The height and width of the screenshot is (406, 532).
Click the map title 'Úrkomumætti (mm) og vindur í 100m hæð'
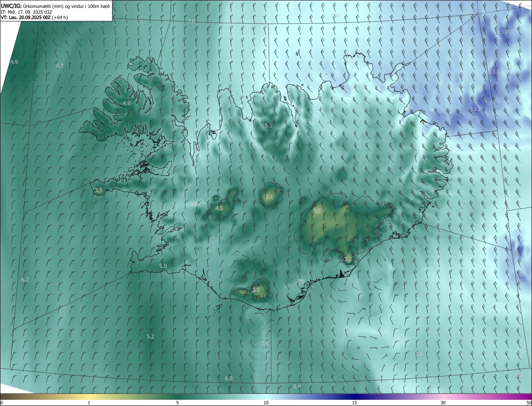click(x=66, y=6)
